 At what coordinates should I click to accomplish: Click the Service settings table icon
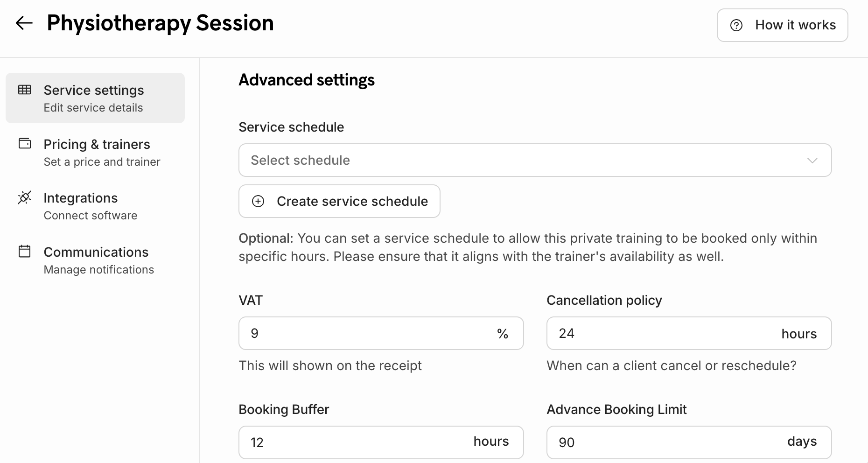25,90
